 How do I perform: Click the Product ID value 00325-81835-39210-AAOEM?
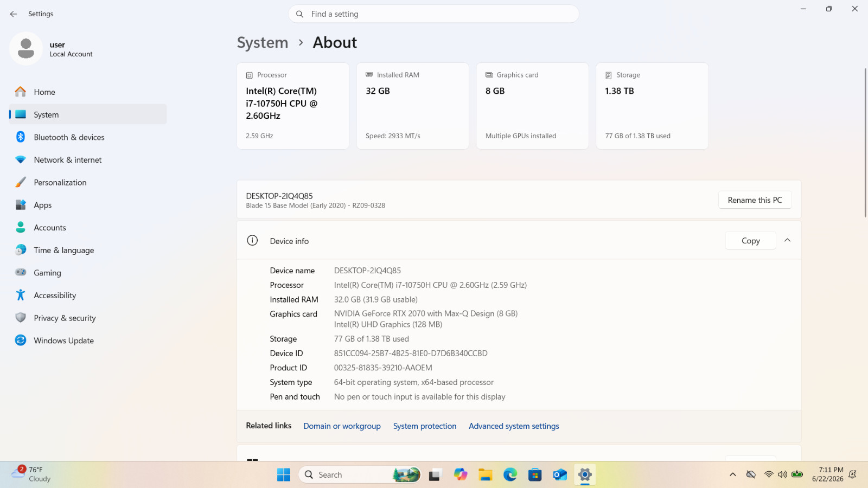(x=383, y=368)
